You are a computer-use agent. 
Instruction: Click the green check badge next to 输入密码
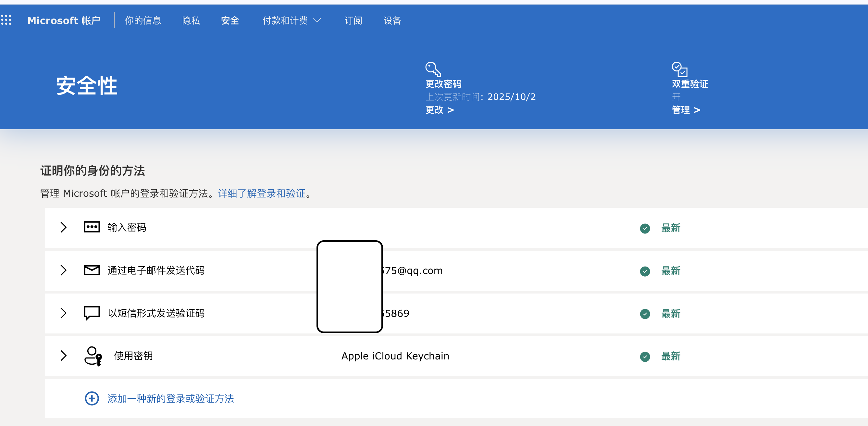[645, 229]
